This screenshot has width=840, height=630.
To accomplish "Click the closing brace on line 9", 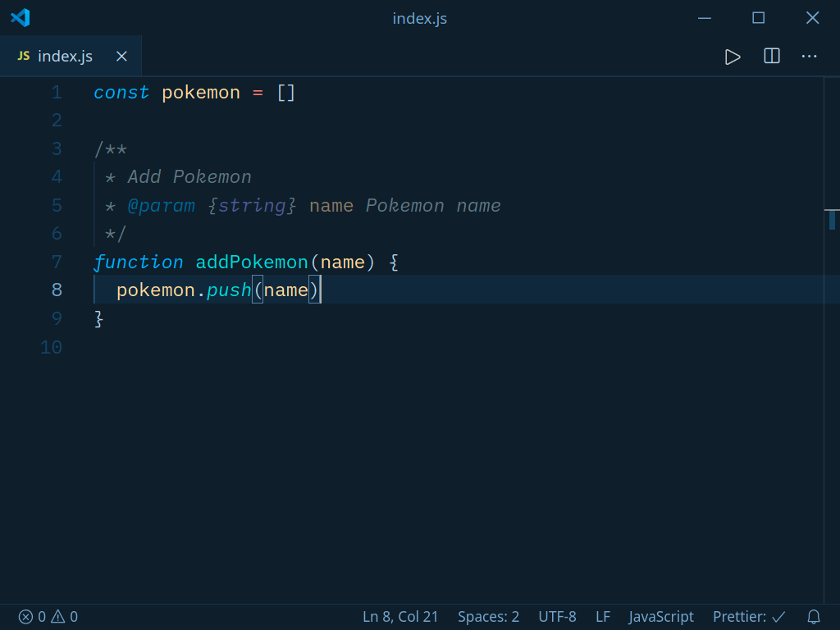I will pyautogui.click(x=98, y=319).
